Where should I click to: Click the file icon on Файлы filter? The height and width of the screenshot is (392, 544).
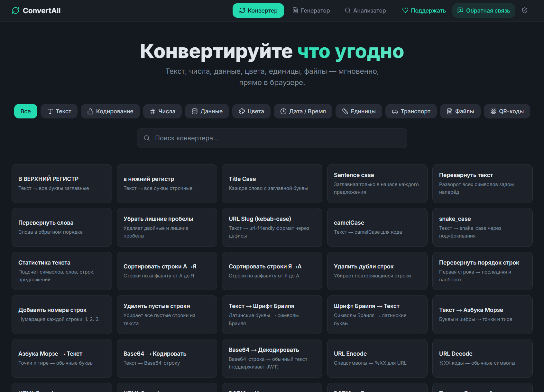[450, 111]
